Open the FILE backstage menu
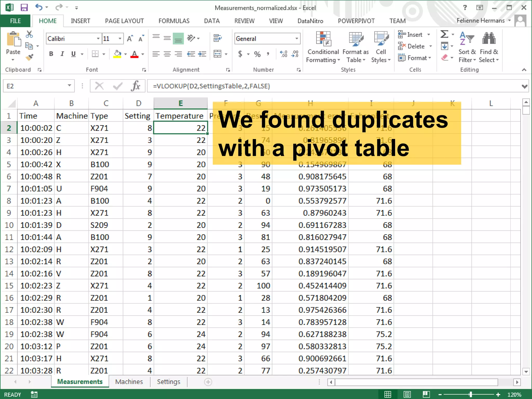This screenshot has height=399, width=532. [15, 21]
